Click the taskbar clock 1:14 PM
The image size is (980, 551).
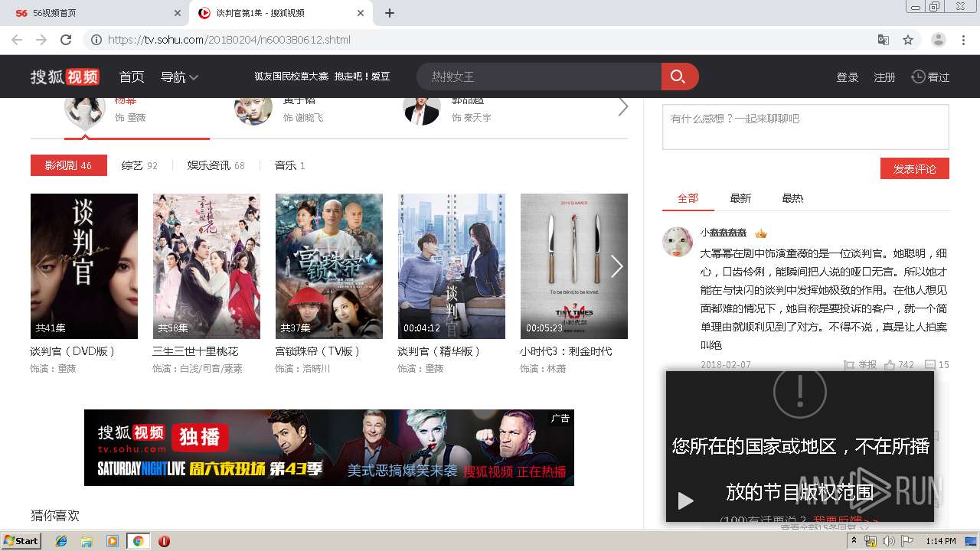pyautogui.click(x=940, y=541)
